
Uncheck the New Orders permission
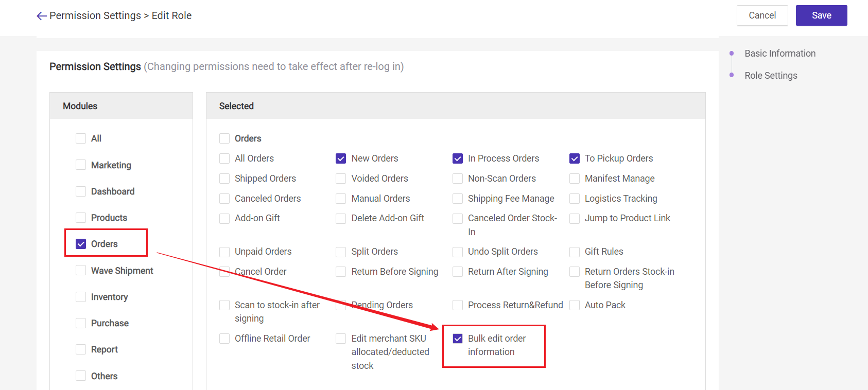point(341,158)
